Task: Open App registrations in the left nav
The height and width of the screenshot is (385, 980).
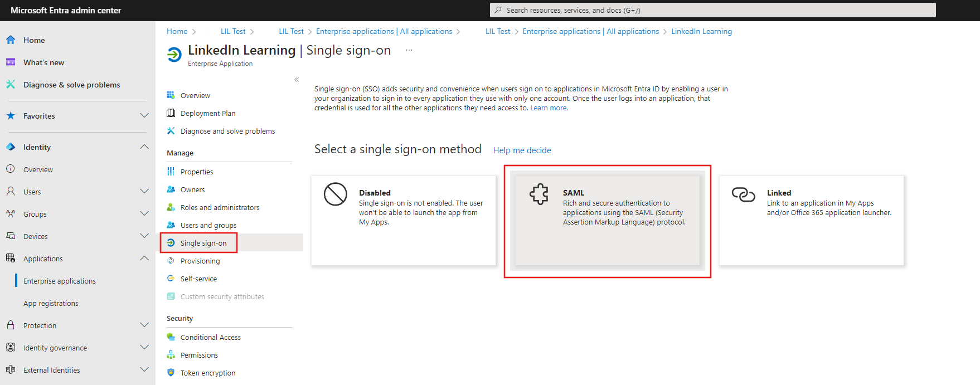Action: [51, 303]
